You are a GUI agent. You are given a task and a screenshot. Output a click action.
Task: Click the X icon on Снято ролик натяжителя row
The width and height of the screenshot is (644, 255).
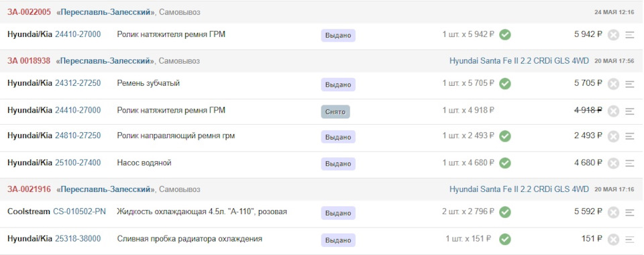click(613, 111)
